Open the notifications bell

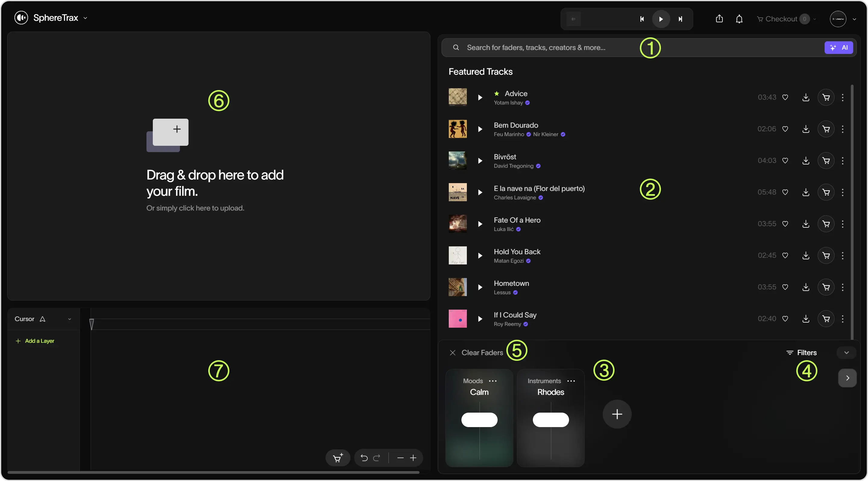[739, 19]
